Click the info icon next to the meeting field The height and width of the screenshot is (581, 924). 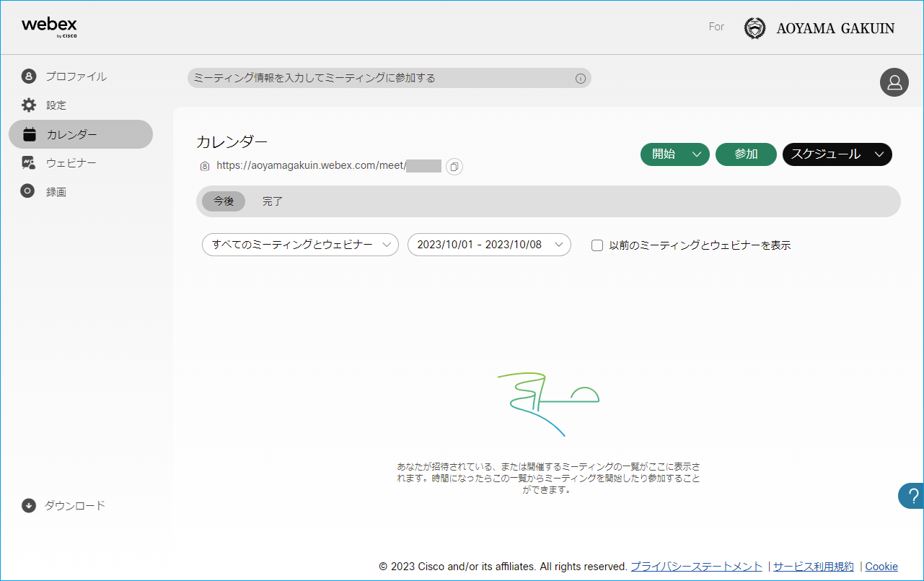[x=580, y=78]
